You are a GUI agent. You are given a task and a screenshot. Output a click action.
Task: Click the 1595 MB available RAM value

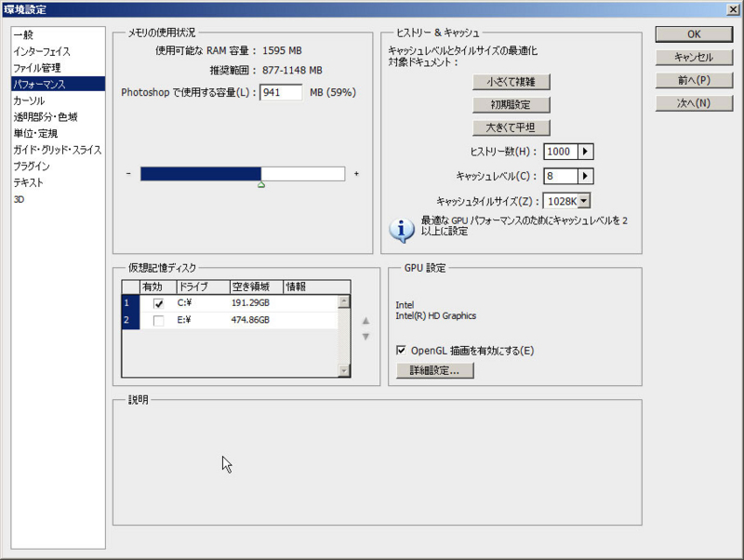click(x=282, y=50)
